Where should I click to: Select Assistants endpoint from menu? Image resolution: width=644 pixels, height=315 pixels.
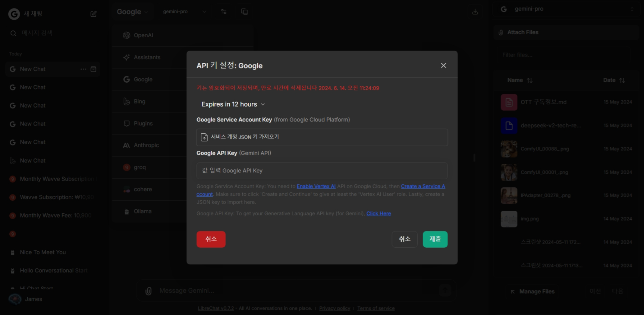pos(149,57)
